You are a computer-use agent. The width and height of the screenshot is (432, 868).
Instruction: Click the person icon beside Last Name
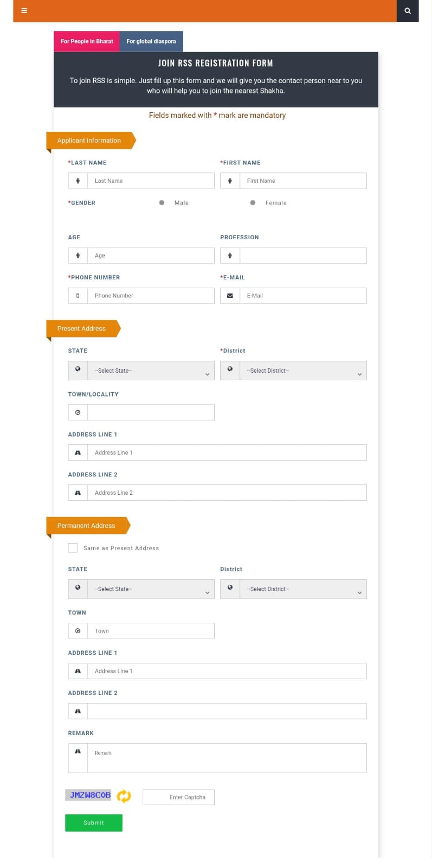pyautogui.click(x=78, y=181)
